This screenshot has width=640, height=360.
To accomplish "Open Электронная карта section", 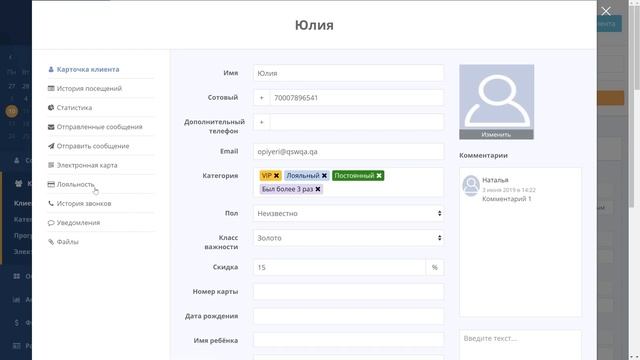I will point(87,165).
